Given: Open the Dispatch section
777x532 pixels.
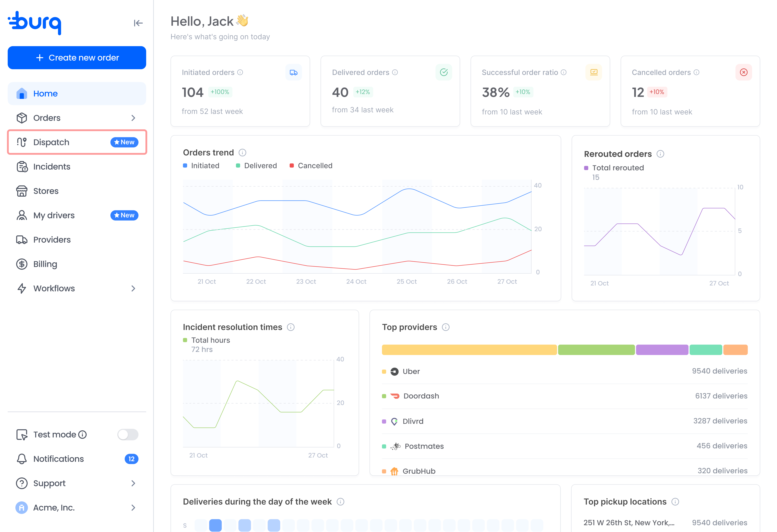Looking at the screenshot, I should click(77, 142).
